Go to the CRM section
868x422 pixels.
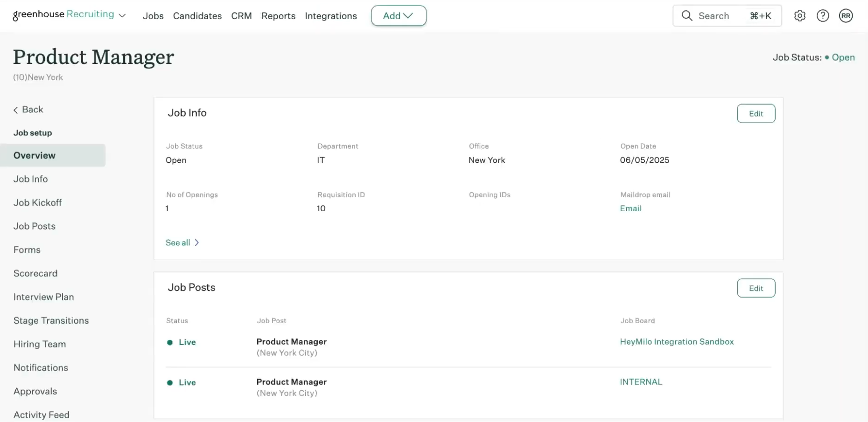241,16
